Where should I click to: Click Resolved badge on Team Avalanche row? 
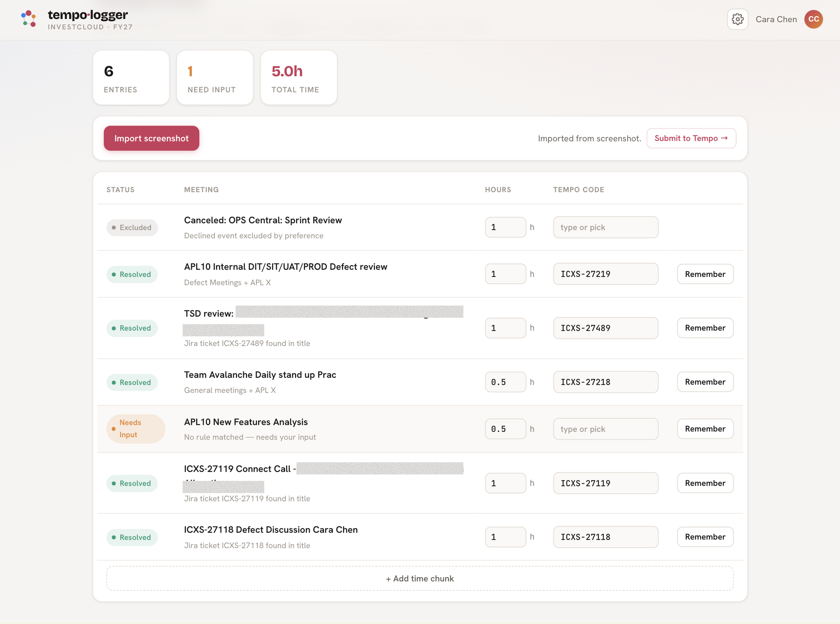click(132, 382)
